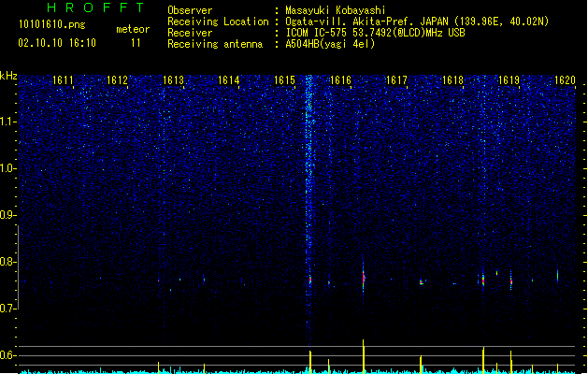Click the 0.8 frequency axis label

click(x=7, y=262)
